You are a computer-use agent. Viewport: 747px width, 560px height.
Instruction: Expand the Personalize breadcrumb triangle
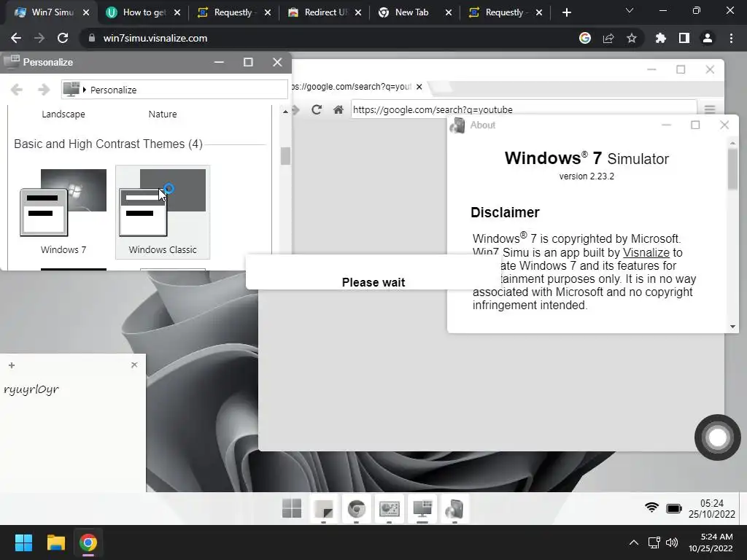(85, 90)
